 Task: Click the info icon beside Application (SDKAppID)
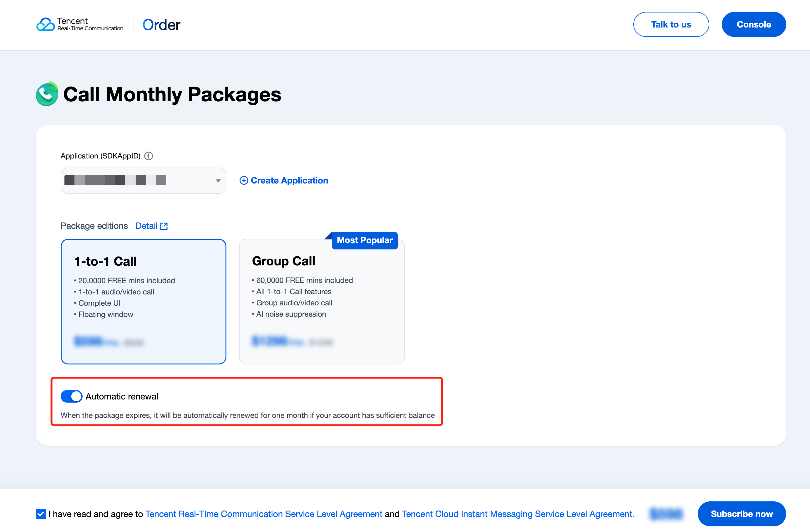148,156
